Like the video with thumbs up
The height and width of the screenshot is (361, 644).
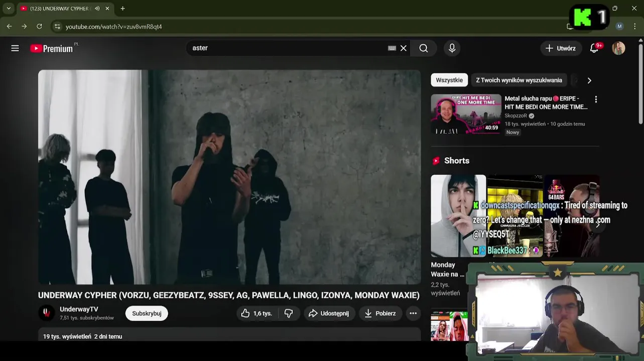pos(256,313)
